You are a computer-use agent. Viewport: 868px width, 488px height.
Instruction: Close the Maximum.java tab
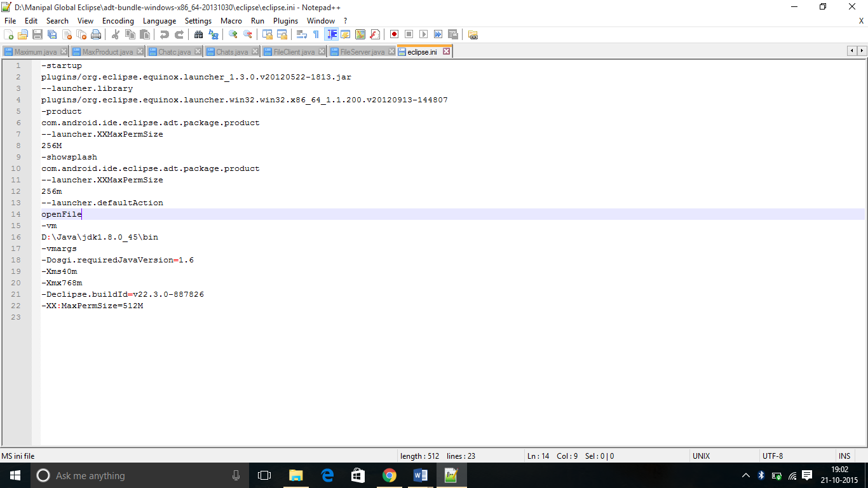[x=63, y=52]
